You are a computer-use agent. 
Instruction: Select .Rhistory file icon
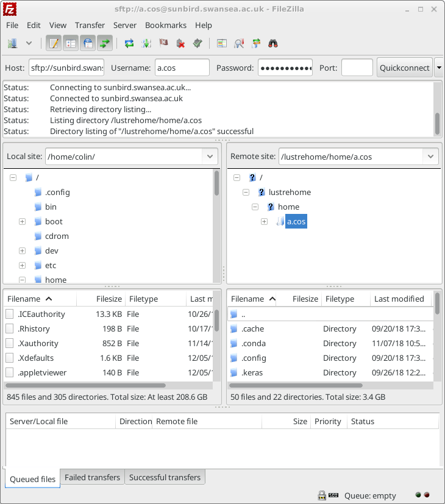[10, 328]
